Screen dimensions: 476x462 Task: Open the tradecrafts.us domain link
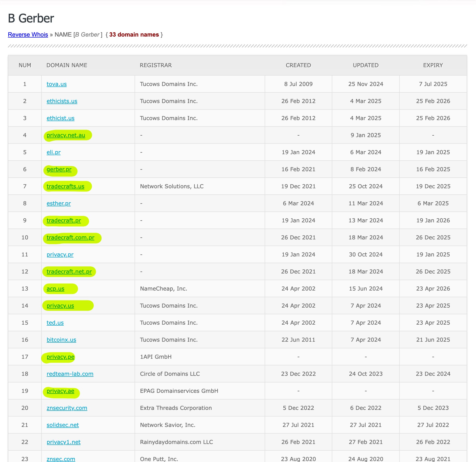tap(65, 186)
